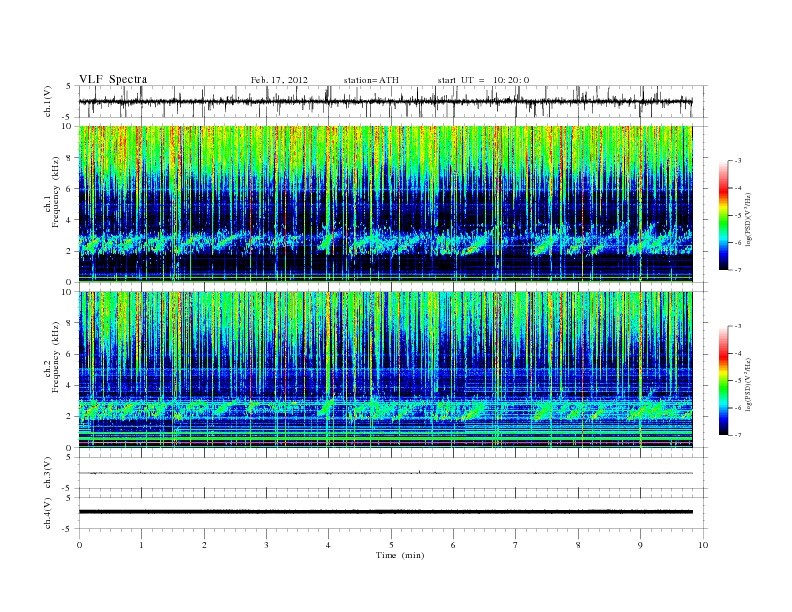
Task: Click the 6 kHz tick label on ch.1 spectrogram
Action: [70, 189]
